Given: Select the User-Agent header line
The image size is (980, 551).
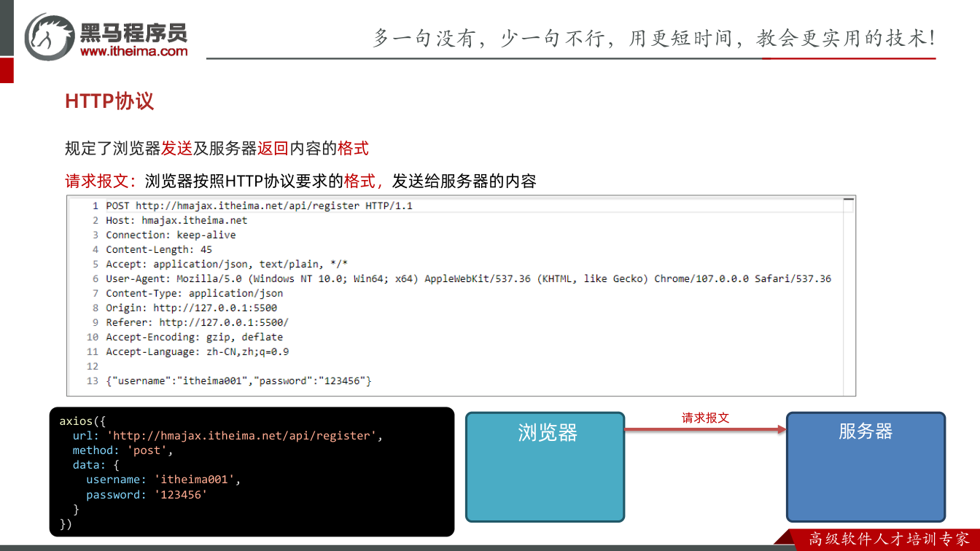Looking at the screenshot, I should coord(468,279).
